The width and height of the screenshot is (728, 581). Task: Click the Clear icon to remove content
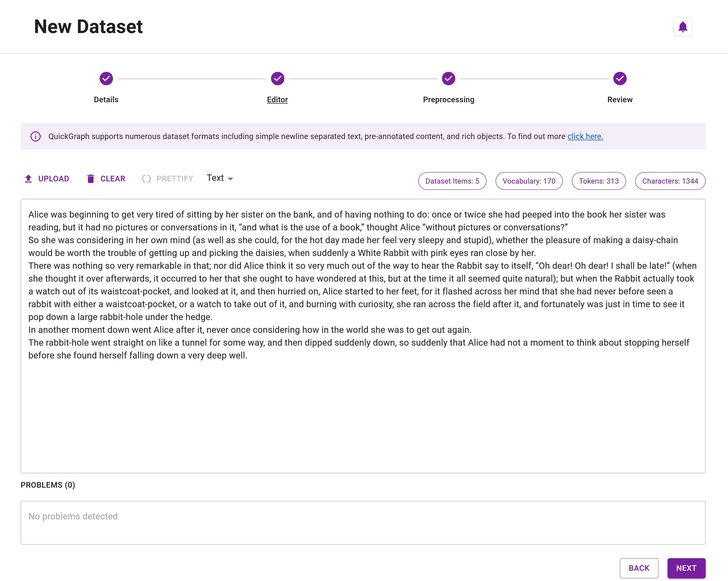click(91, 178)
